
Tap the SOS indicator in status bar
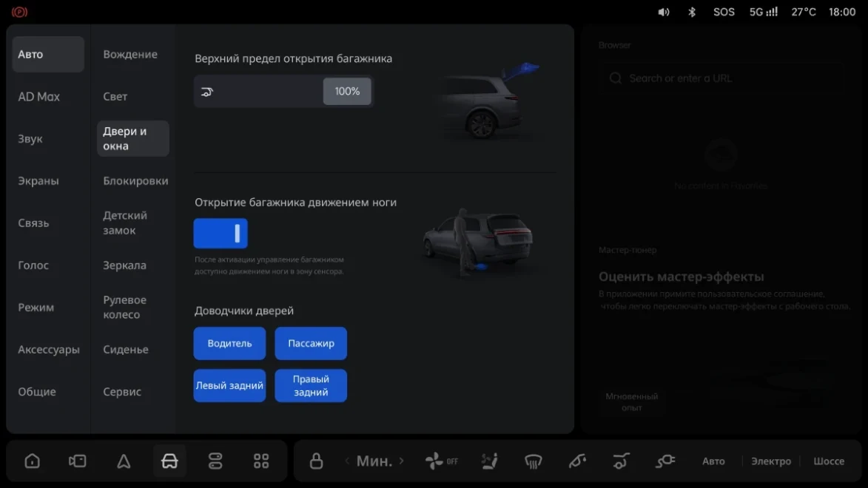(724, 12)
